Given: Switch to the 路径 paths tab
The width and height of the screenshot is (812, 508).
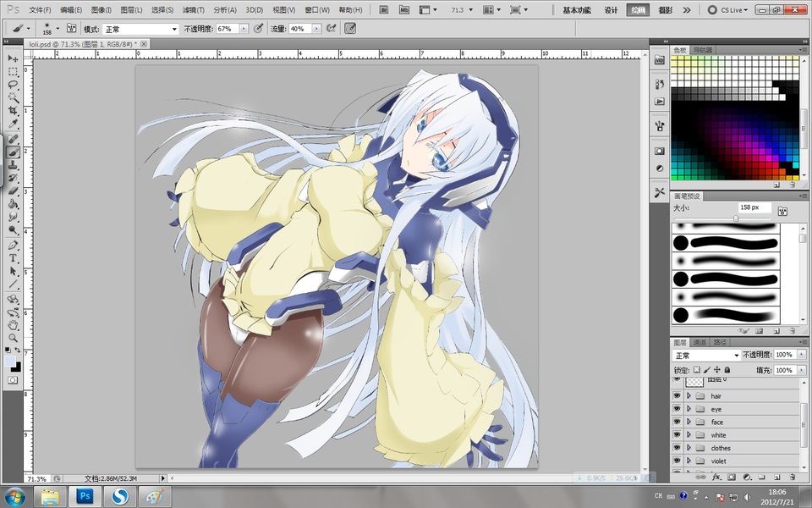Looking at the screenshot, I should tap(720, 342).
